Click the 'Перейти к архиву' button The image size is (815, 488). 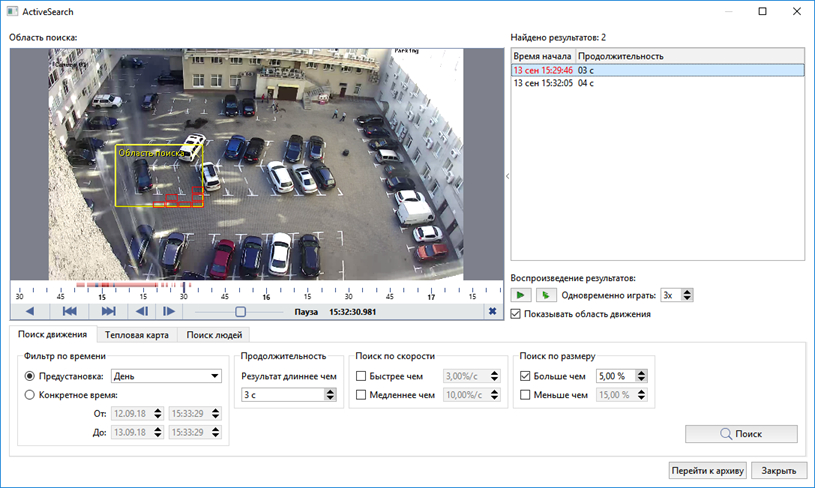tap(706, 470)
